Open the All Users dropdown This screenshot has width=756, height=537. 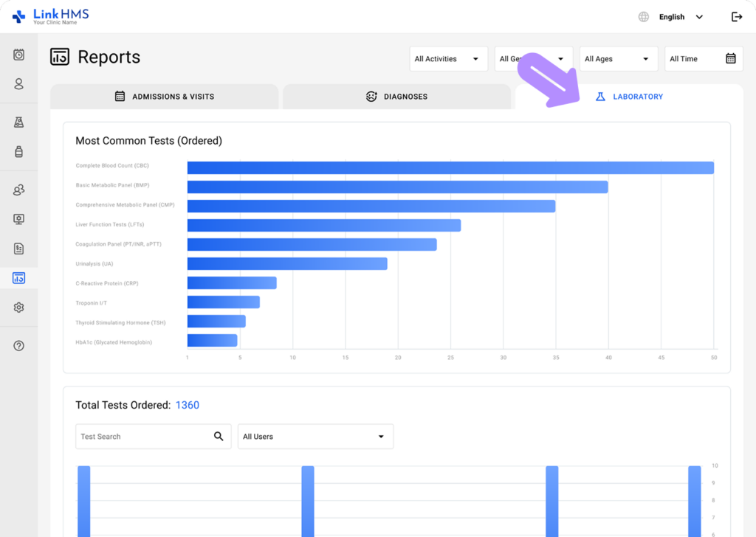pyautogui.click(x=315, y=437)
